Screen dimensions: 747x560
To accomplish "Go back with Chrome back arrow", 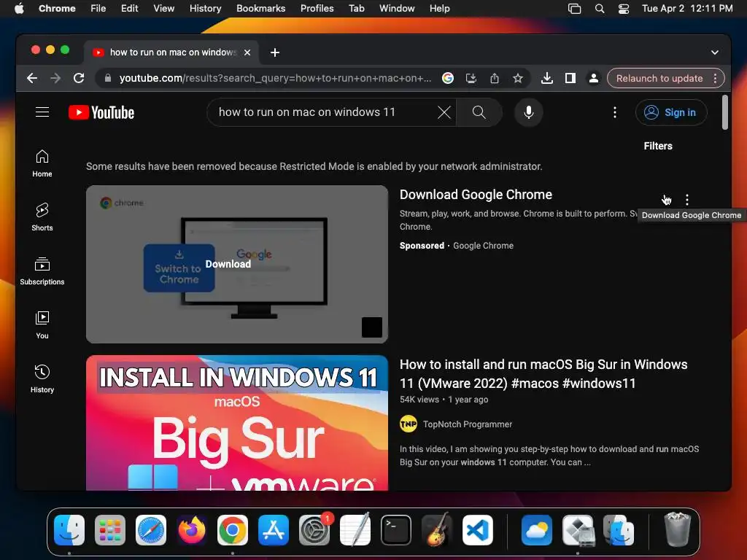I will click(32, 78).
